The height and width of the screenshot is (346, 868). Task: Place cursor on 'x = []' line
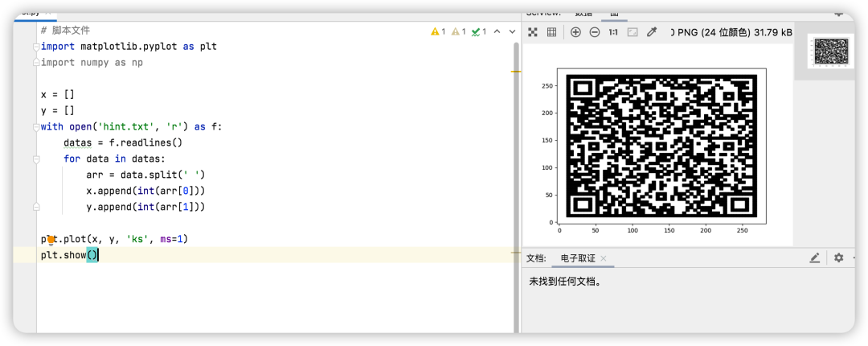[x=58, y=95]
